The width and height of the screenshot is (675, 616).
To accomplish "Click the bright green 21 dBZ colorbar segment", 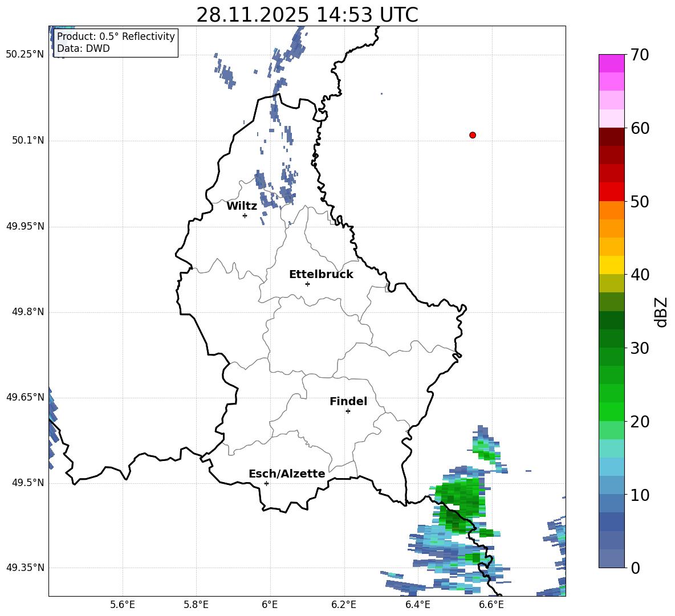I will pyautogui.click(x=611, y=411).
